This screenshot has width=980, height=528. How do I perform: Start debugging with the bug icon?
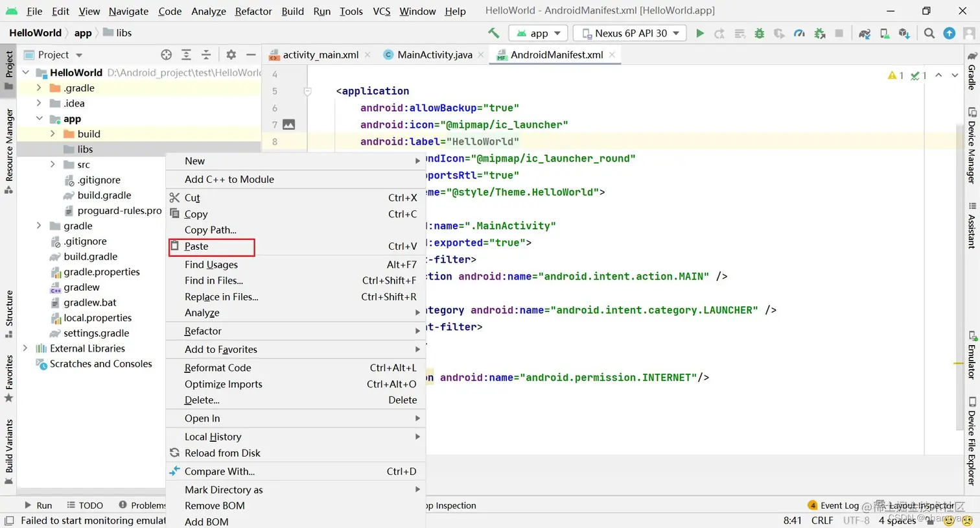point(759,33)
